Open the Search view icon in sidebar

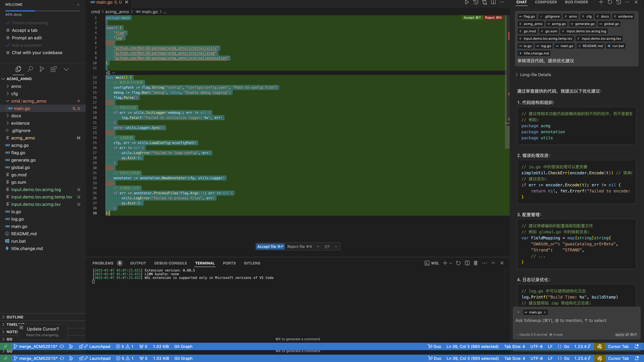point(30,69)
